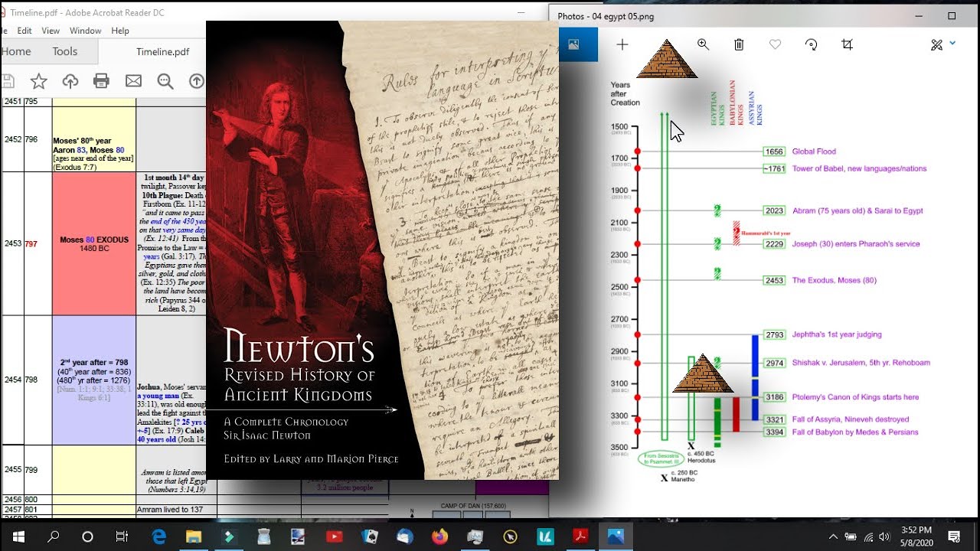Click 'Fall of Babylon by Medes & Persians'
The image size is (980, 551).
click(x=855, y=432)
